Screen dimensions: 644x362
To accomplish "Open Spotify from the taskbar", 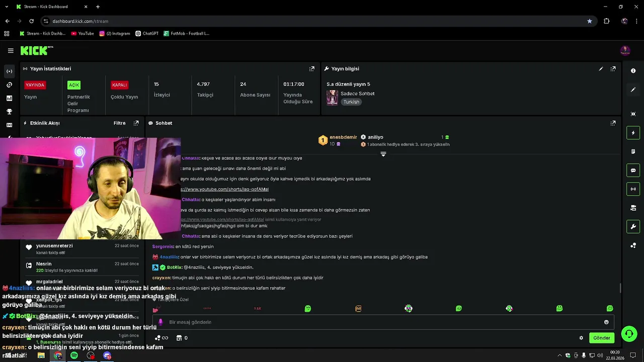I will coord(74,355).
